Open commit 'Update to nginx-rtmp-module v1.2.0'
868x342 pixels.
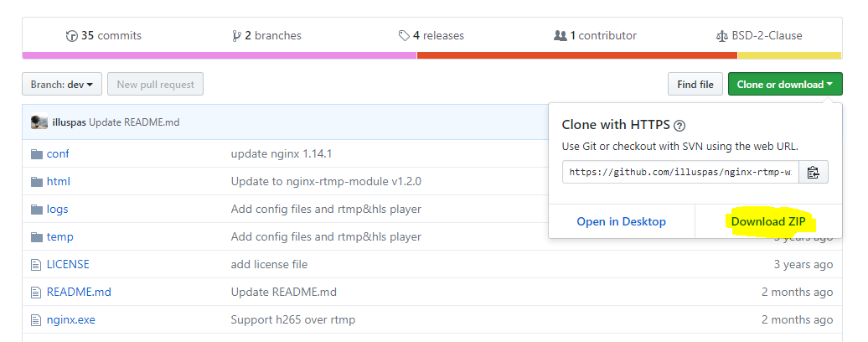point(326,182)
